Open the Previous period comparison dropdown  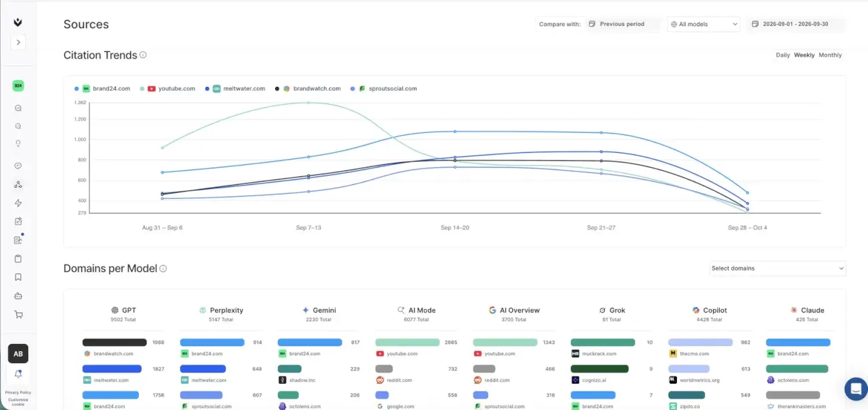coord(623,24)
